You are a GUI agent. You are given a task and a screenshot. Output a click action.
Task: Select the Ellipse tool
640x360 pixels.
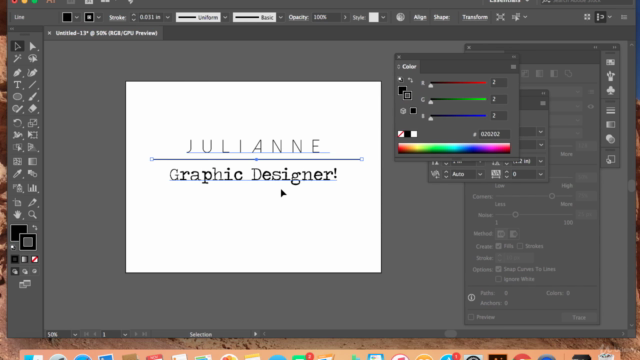(17, 97)
